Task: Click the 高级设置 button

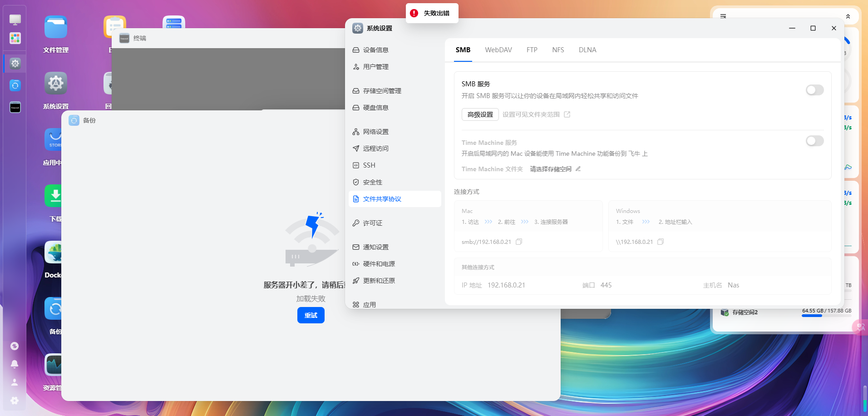Action: click(x=480, y=114)
